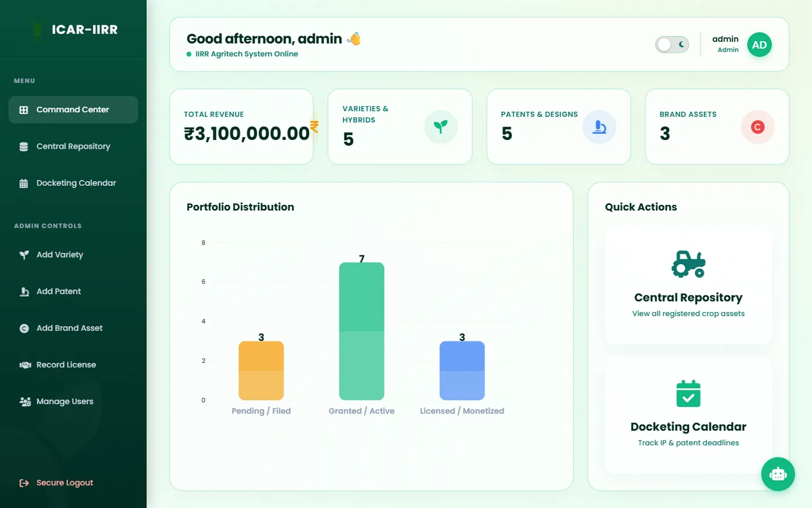Toggle dark mode switch
The height and width of the screenshot is (508, 812).
[672, 45]
